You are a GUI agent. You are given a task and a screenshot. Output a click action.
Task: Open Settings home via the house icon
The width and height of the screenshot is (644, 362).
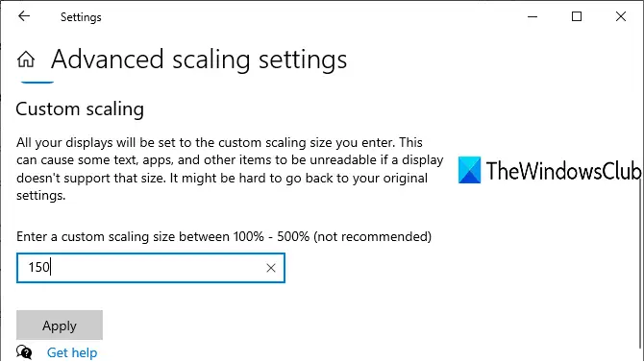point(26,60)
